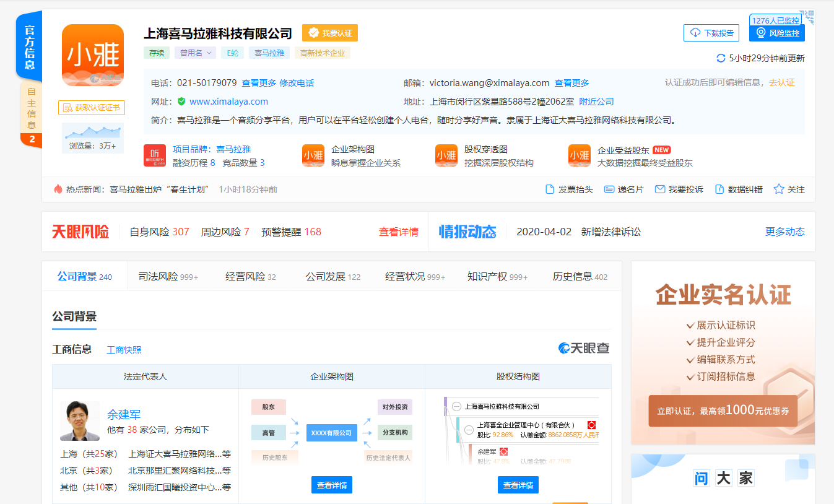Click the 修改电话 link
This screenshot has height=504, width=834.
297,83
